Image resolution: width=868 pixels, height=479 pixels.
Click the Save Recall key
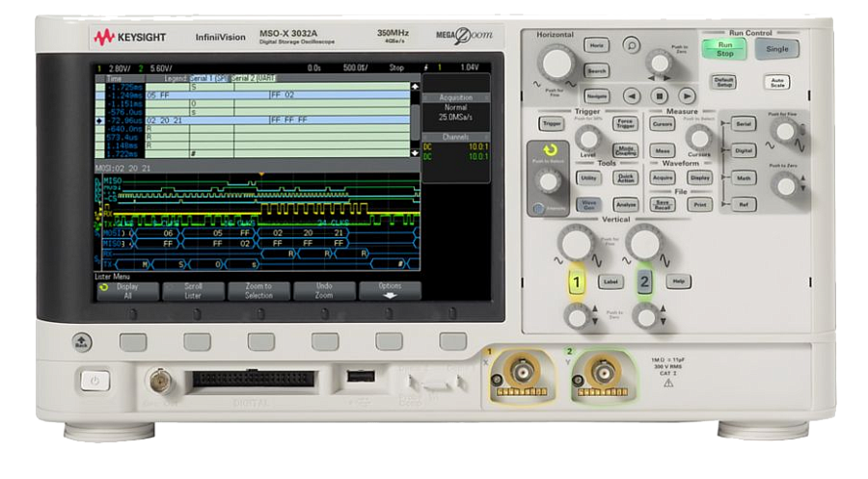[x=663, y=205]
